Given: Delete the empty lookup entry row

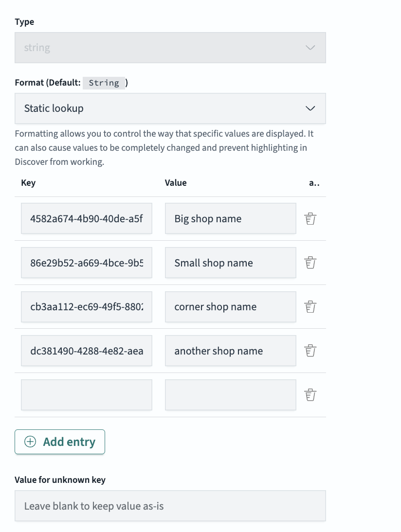Looking at the screenshot, I should pos(310,394).
